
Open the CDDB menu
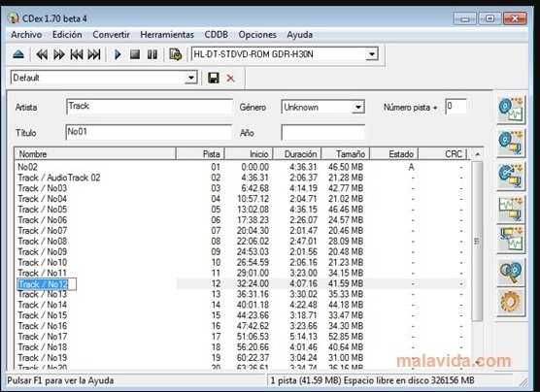pyautogui.click(x=217, y=35)
